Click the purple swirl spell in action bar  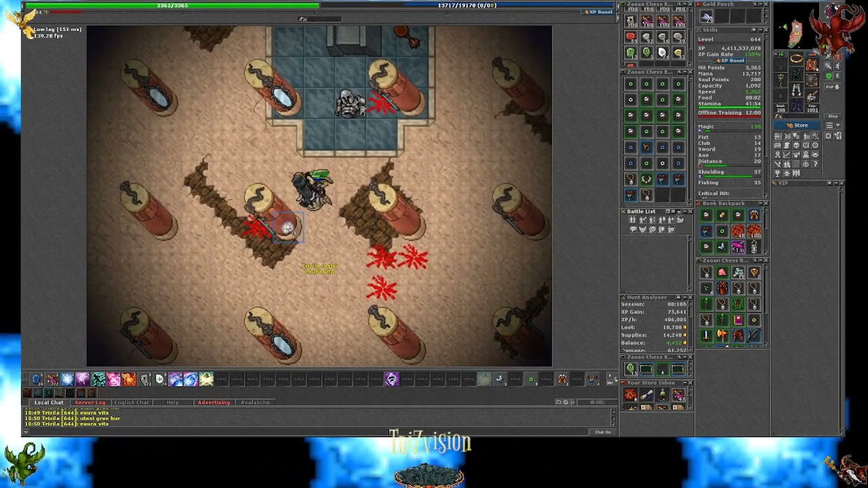point(391,379)
